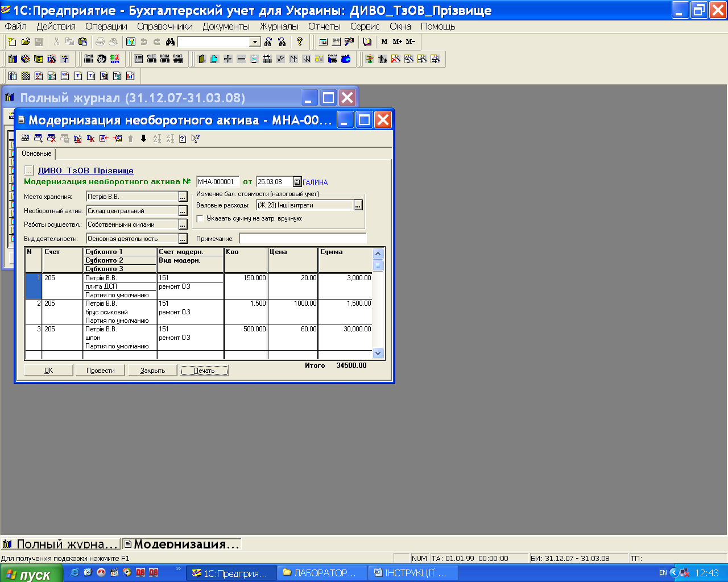
Task: Open selection button for Валовые расходы field
Action: [x=358, y=205]
